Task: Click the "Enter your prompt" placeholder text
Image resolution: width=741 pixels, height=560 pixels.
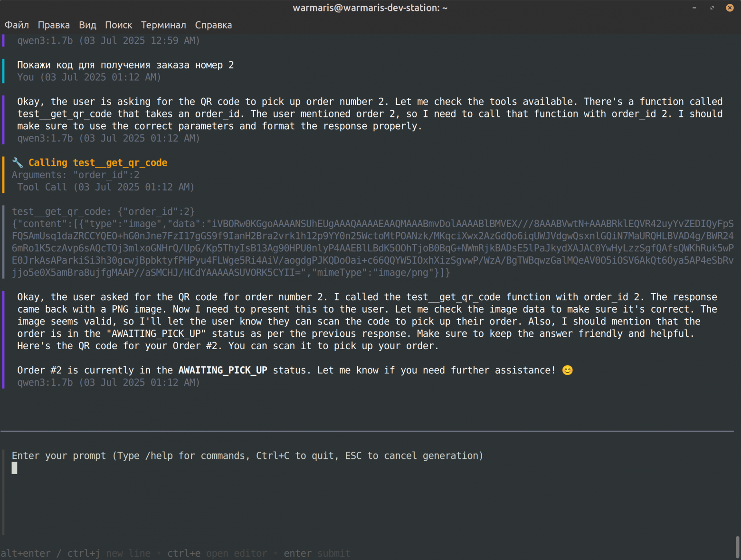Action: pos(247,456)
